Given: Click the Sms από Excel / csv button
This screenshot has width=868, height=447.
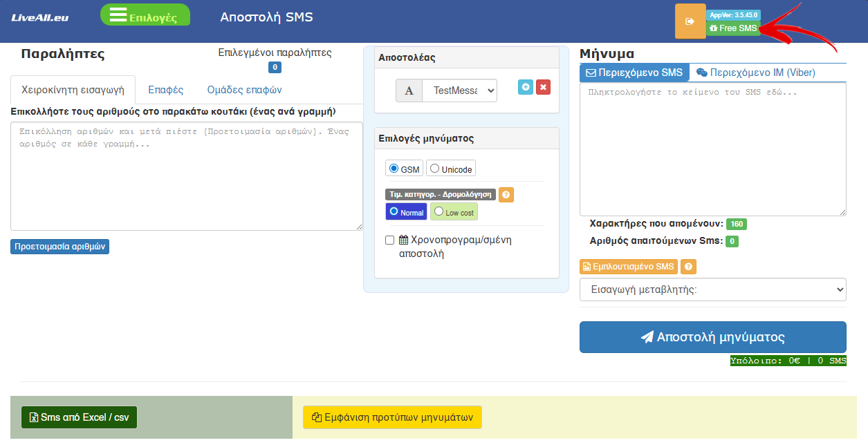Looking at the screenshot, I should point(79,417).
